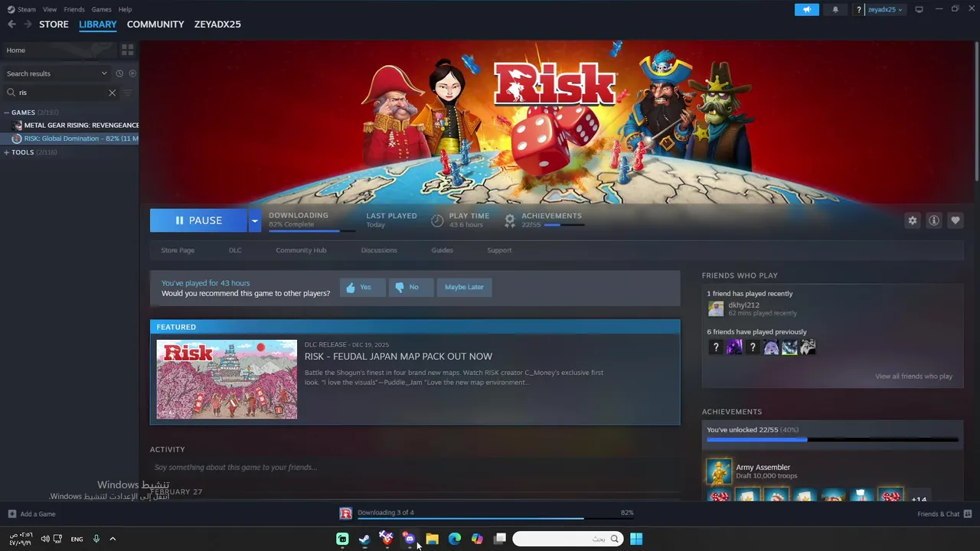Go forward with the right arrow
This screenshot has width=980, height=551.
pos(28,24)
